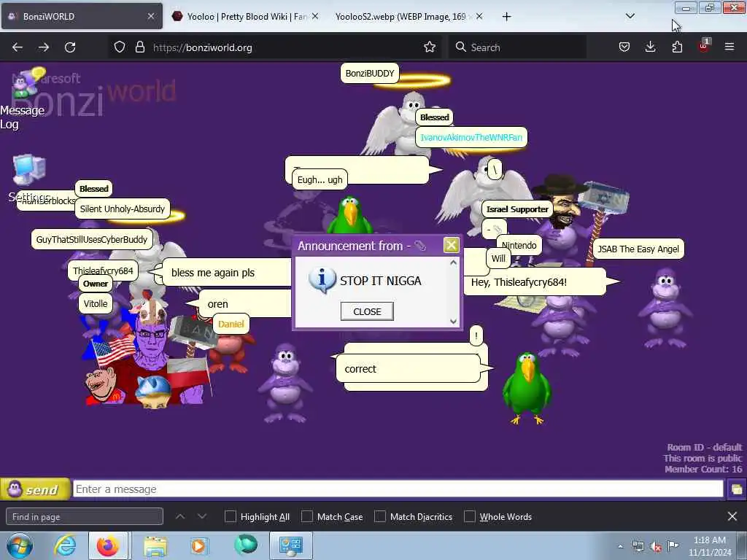Close the BonziWORLD tab

coord(150,17)
